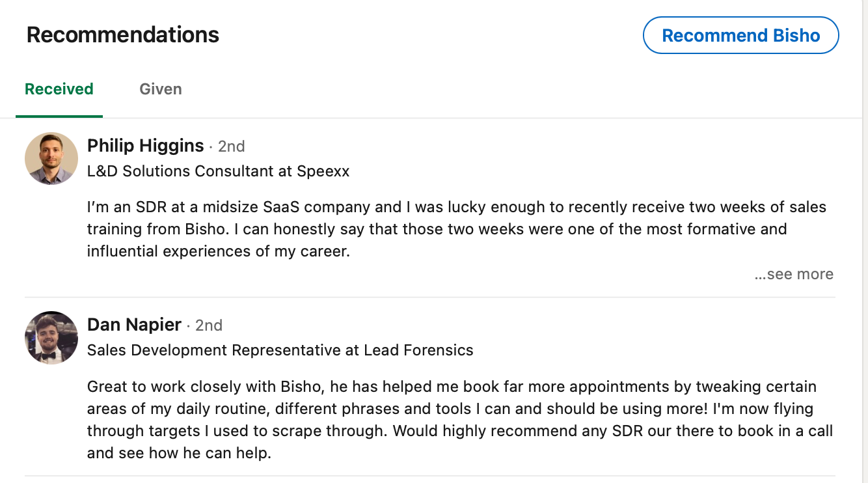Click the 2nd degree badge beside Dan Napier
868x483 pixels.
click(x=209, y=325)
